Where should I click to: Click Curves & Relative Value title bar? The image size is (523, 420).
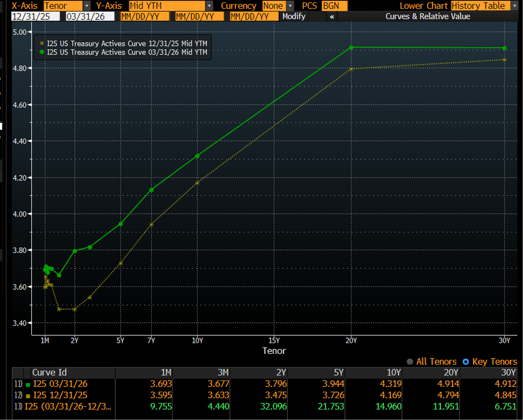pos(428,17)
